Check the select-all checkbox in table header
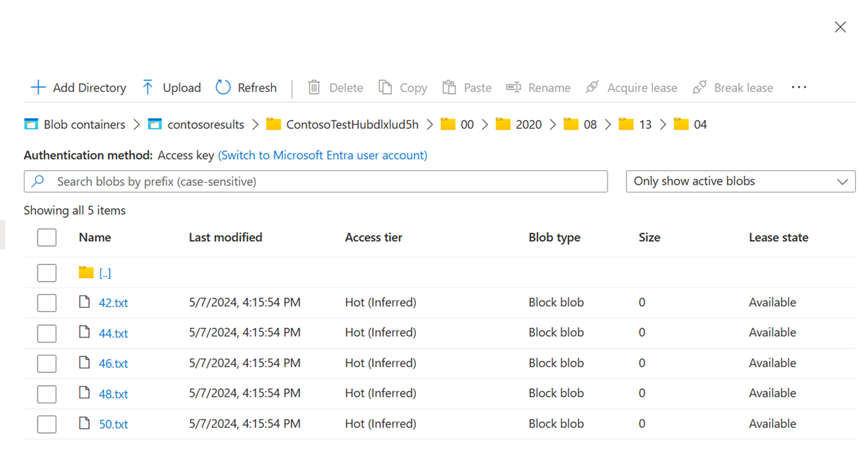868x467 pixels. (x=46, y=237)
